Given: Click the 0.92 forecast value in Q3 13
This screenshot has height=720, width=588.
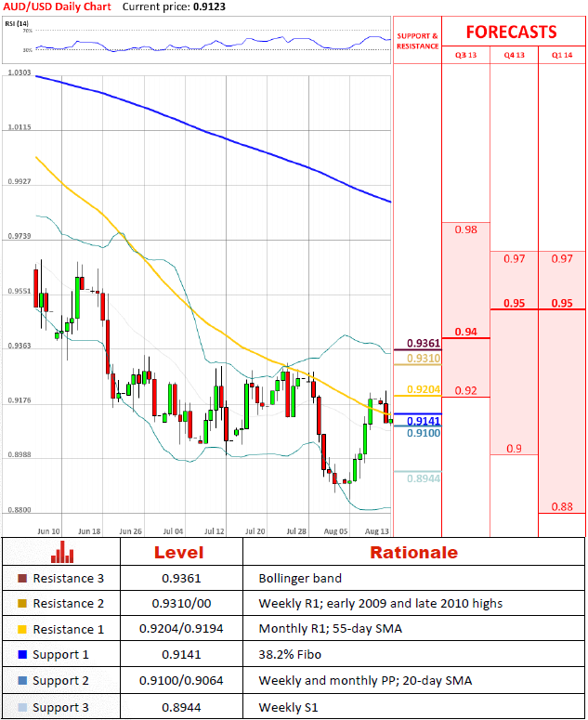Looking at the screenshot, I should 466,391.
